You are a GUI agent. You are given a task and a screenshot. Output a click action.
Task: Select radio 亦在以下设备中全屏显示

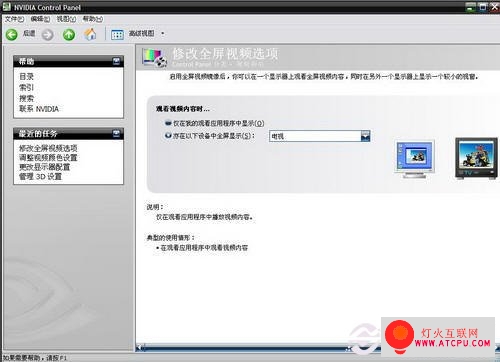tap(168, 135)
